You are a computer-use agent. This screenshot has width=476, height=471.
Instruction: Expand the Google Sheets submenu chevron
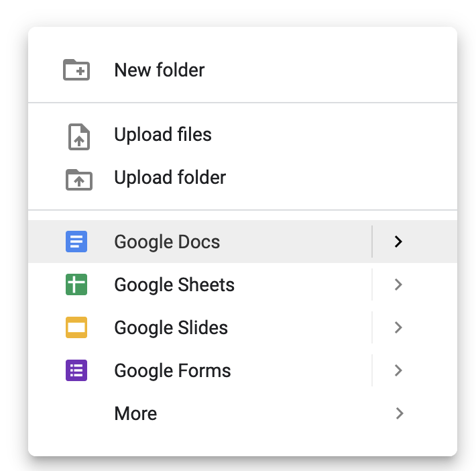[399, 284]
